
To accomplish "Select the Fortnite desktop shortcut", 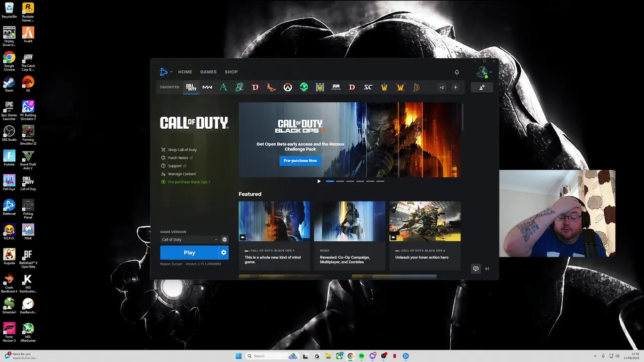I will point(9,158).
